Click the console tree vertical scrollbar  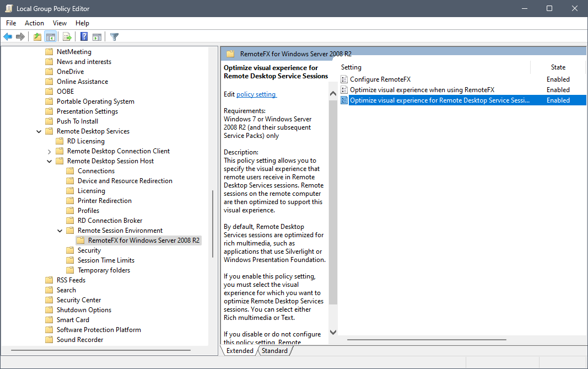[x=213, y=224]
